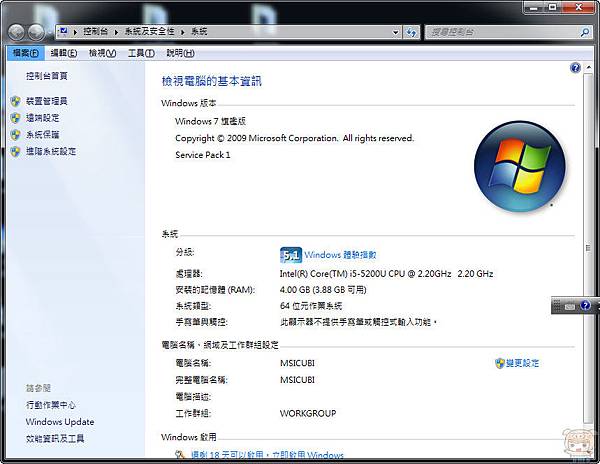Open the 說明(H) menu
The width and height of the screenshot is (600, 464).
point(180,53)
